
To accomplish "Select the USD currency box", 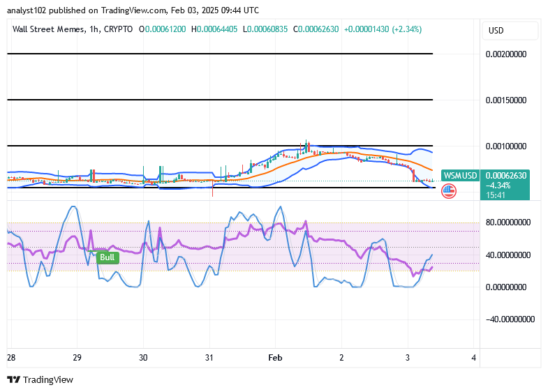I will click(510, 31).
